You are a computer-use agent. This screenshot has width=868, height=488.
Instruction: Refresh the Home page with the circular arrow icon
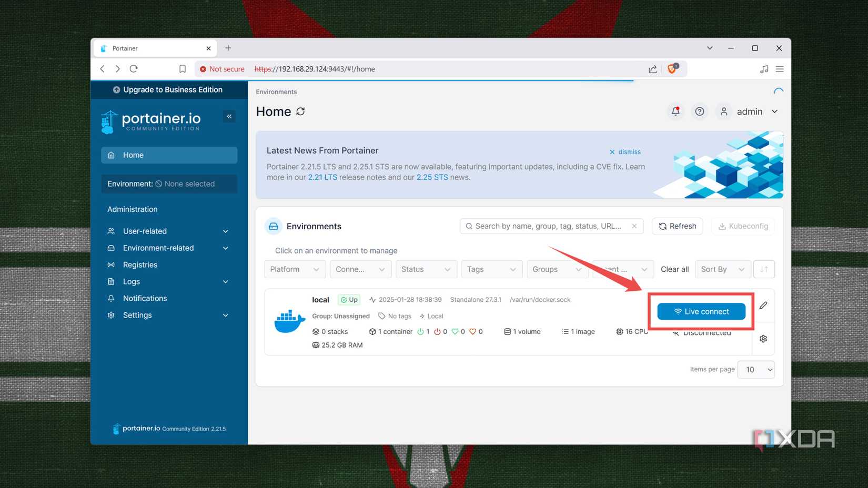coord(300,111)
